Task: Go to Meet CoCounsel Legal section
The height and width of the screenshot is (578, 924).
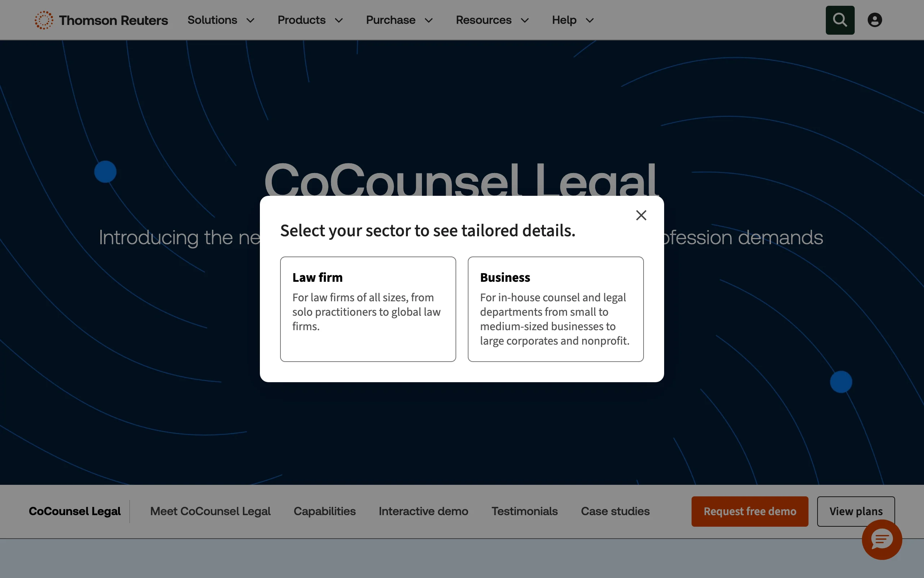Action: click(x=210, y=511)
